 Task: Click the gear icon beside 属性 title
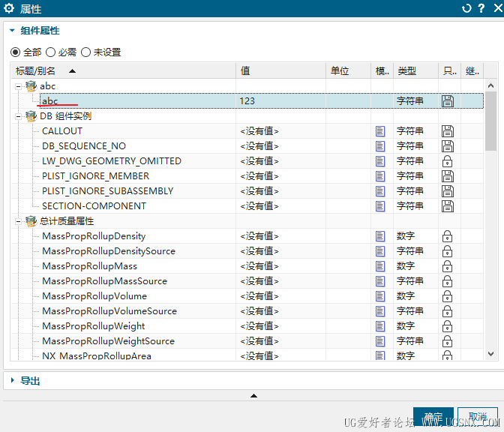tap(9, 8)
